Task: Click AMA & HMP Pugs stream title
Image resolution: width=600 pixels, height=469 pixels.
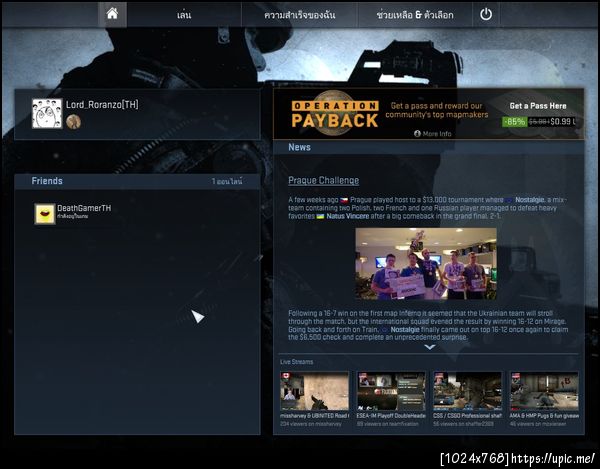Action: (x=544, y=416)
